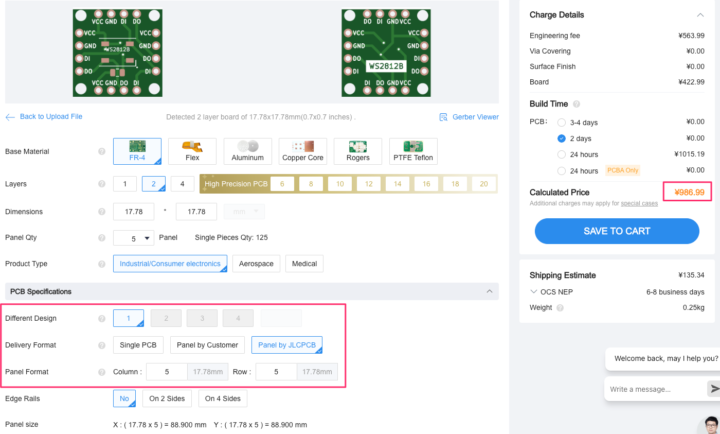Click the SAVE TO CART button

[x=616, y=231]
